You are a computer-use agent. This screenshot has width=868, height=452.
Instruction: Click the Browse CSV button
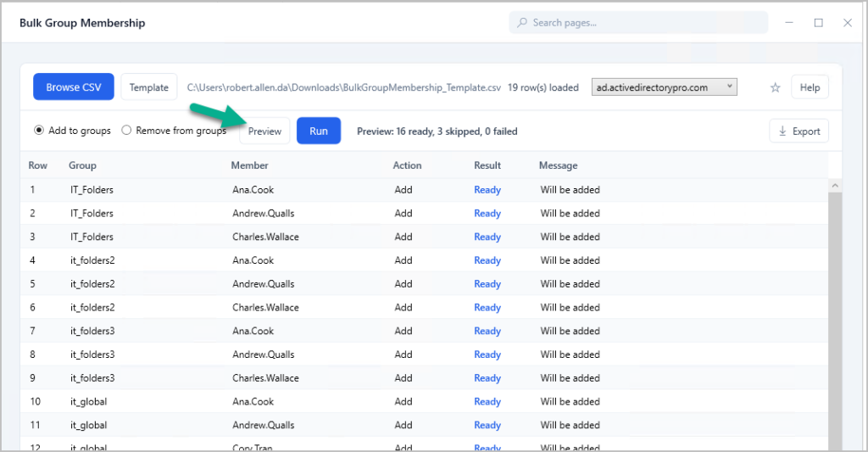(x=74, y=87)
